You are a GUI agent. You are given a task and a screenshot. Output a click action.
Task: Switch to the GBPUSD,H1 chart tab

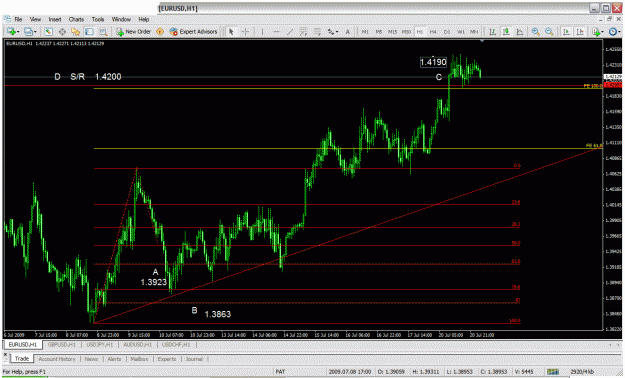coord(62,345)
